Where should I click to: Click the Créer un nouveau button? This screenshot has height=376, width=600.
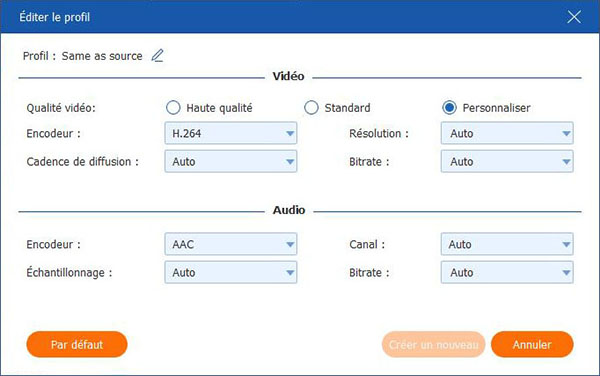pos(434,344)
